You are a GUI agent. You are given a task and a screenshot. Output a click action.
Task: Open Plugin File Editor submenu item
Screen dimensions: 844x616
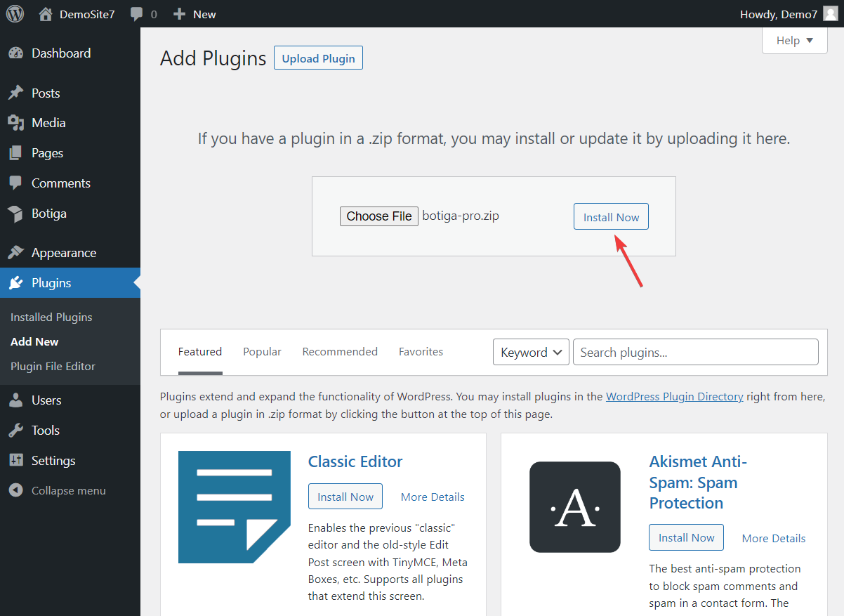click(53, 367)
